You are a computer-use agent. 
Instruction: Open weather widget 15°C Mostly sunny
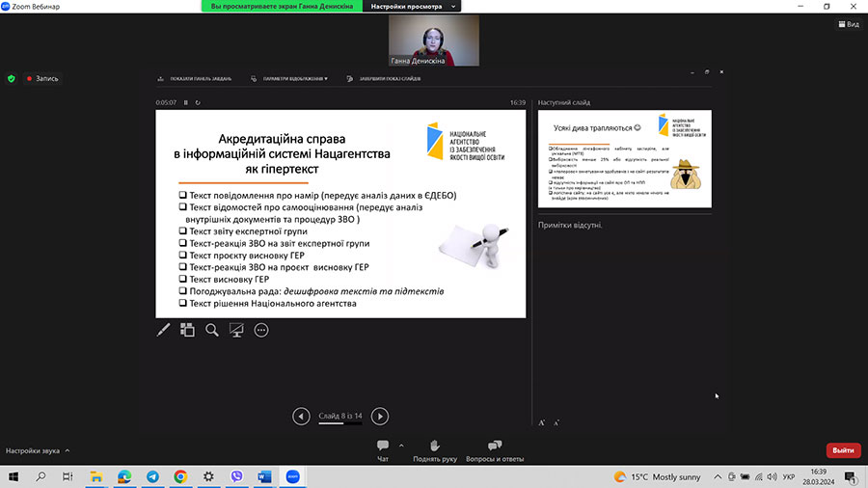click(657, 476)
